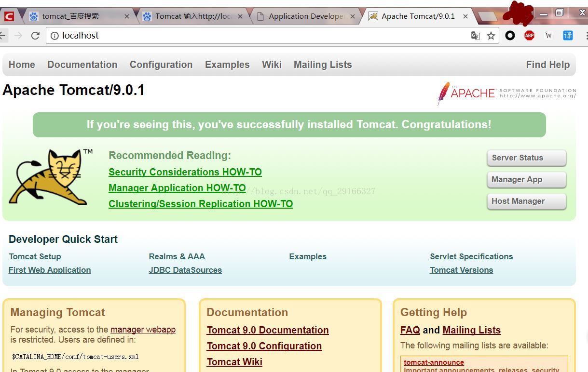
Task: Click the site info icon before localhost
Action: (55, 36)
